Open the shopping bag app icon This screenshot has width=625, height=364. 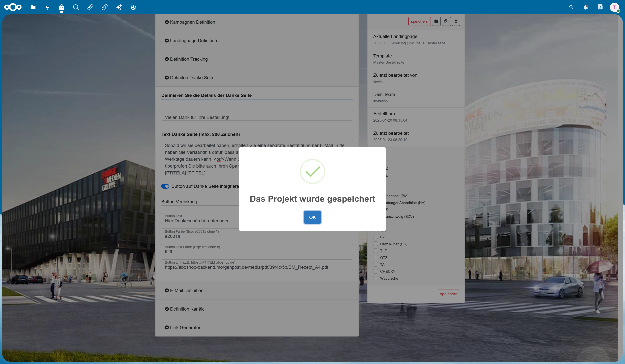[62, 7]
